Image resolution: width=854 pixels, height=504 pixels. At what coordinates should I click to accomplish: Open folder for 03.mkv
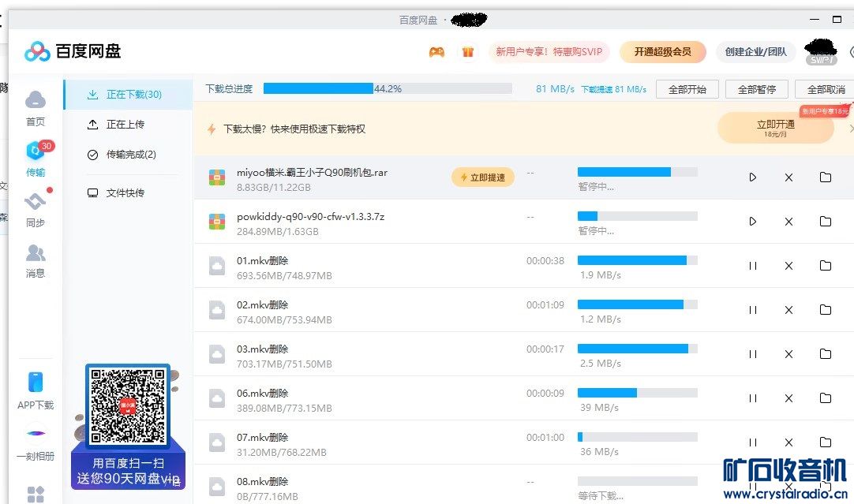tap(826, 353)
